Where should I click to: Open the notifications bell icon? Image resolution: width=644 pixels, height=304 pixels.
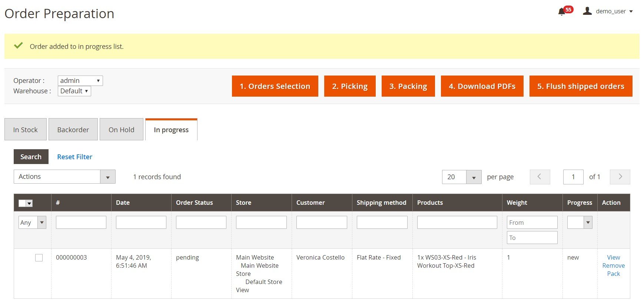pyautogui.click(x=562, y=11)
